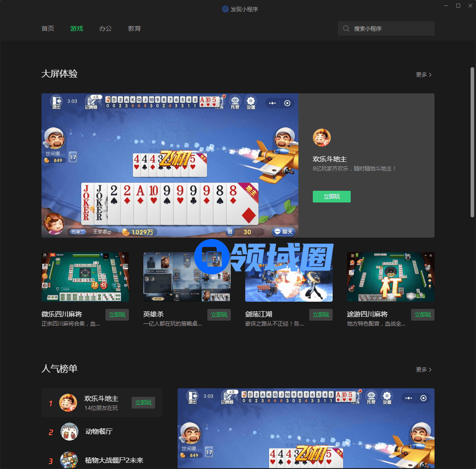Open the 剑荡江湖 game thumbnail
Image resolution: width=476 pixels, height=469 pixels.
tap(289, 277)
